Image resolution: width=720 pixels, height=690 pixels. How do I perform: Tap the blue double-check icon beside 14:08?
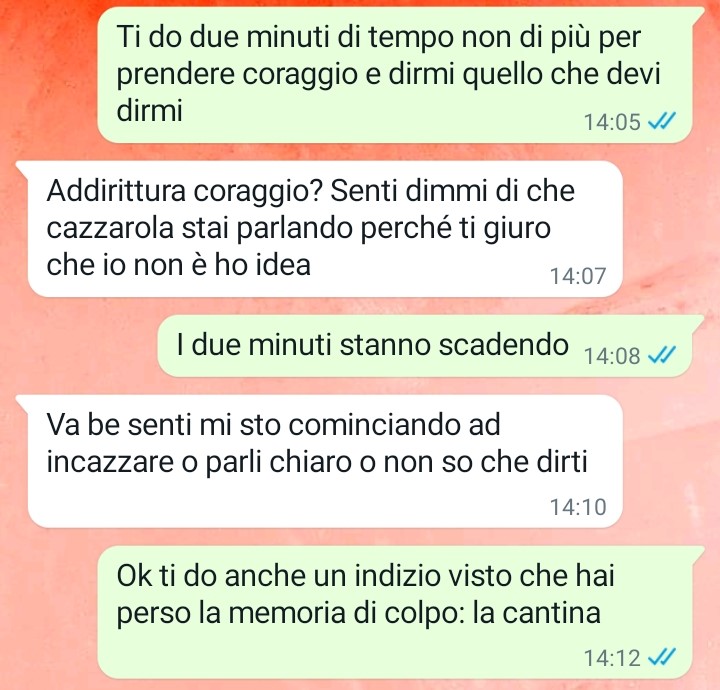(662, 355)
